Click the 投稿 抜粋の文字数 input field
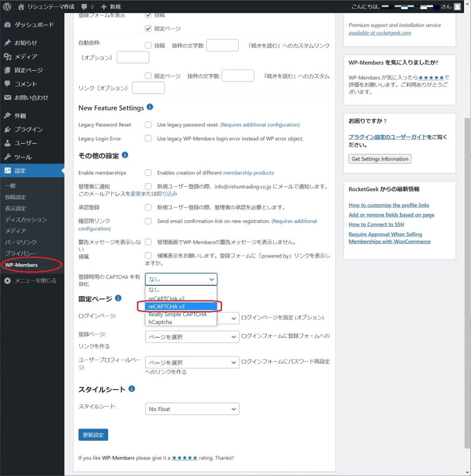 point(222,45)
